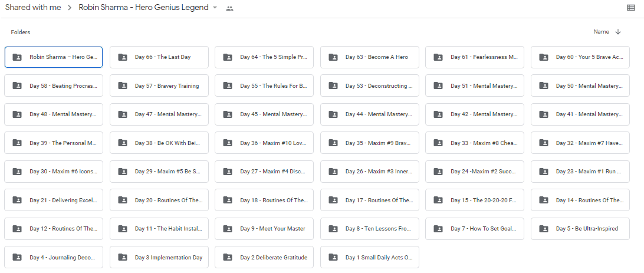Click folder icon of Day 63 - Become A Hero

coord(333,57)
